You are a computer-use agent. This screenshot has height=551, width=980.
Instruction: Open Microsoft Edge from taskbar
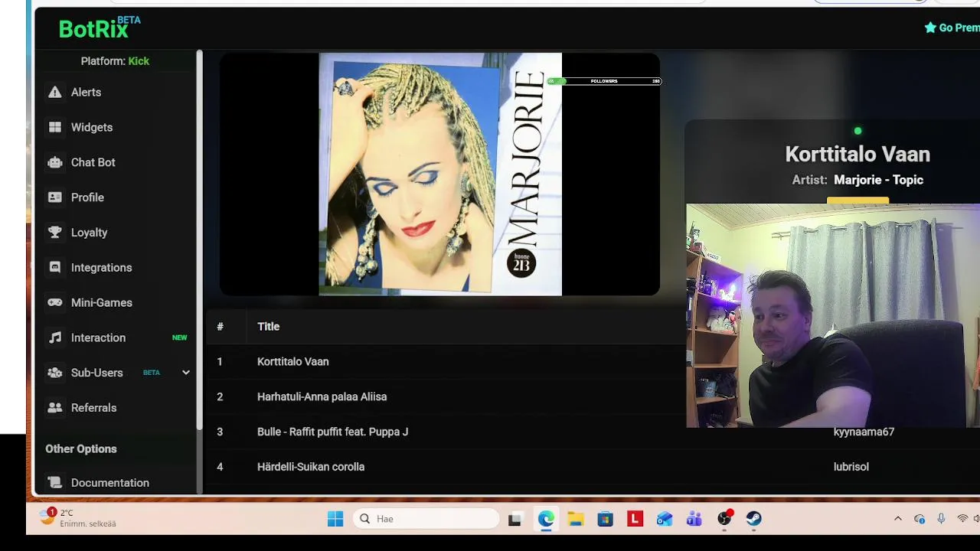coord(546,519)
